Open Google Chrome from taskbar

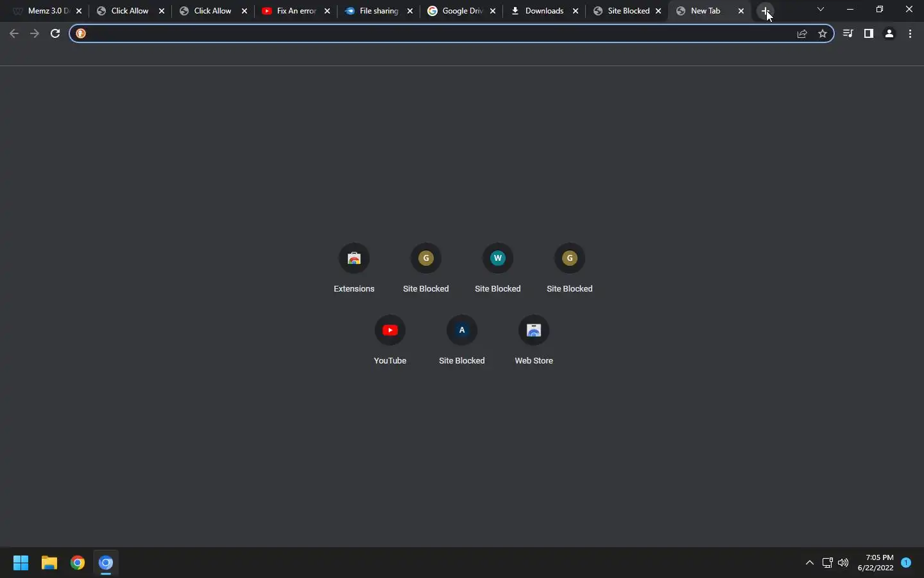point(78,563)
